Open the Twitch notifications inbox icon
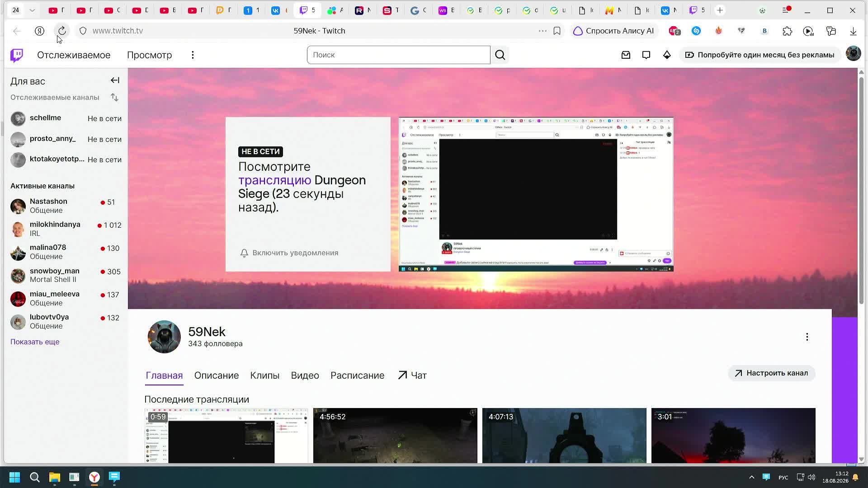 click(x=626, y=55)
